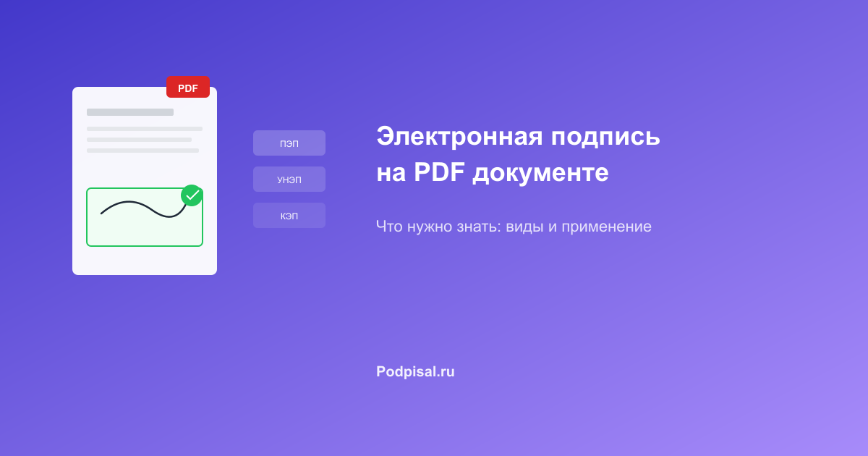Toggle the ПЭП signature type option
The image size is (868, 456).
[x=289, y=143]
